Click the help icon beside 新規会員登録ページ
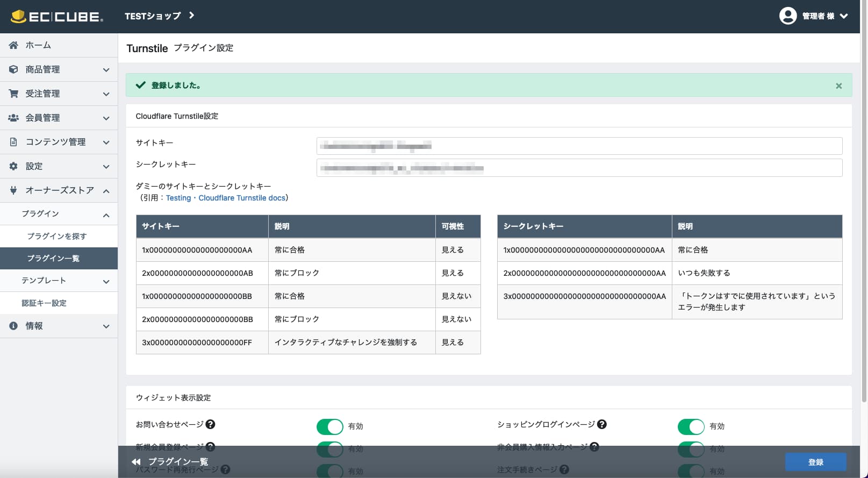 pyautogui.click(x=211, y=447)
